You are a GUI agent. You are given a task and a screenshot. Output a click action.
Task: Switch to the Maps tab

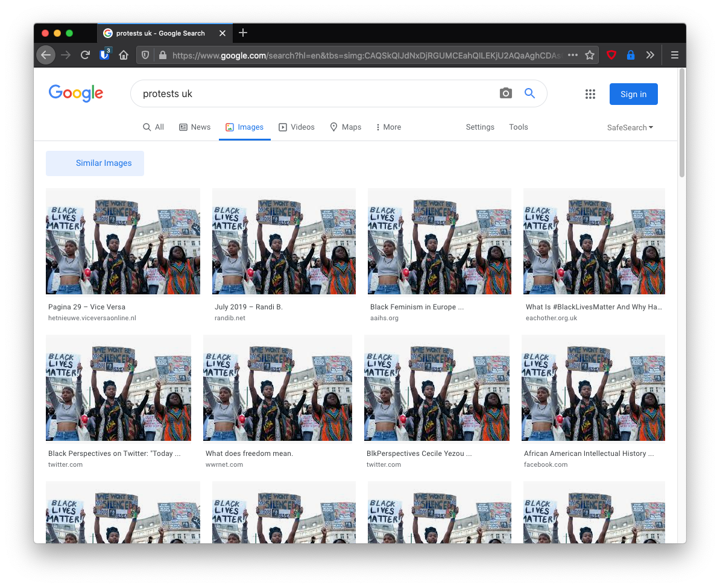346,127
